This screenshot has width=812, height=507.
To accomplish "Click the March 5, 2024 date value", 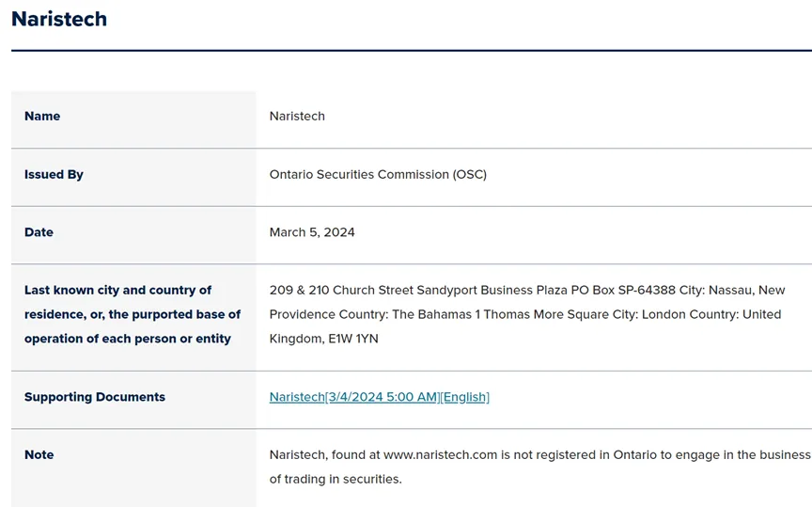I will [312, 232].
